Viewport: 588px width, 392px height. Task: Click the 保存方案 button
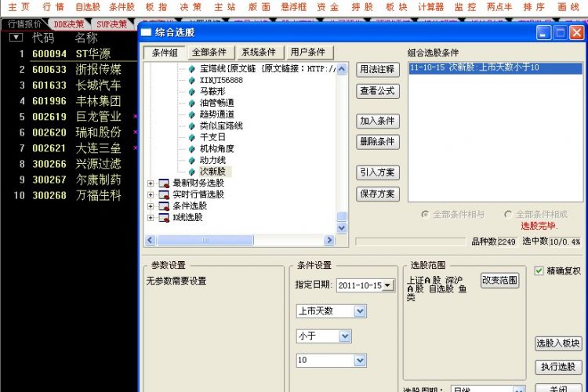[x=378, y=194]
